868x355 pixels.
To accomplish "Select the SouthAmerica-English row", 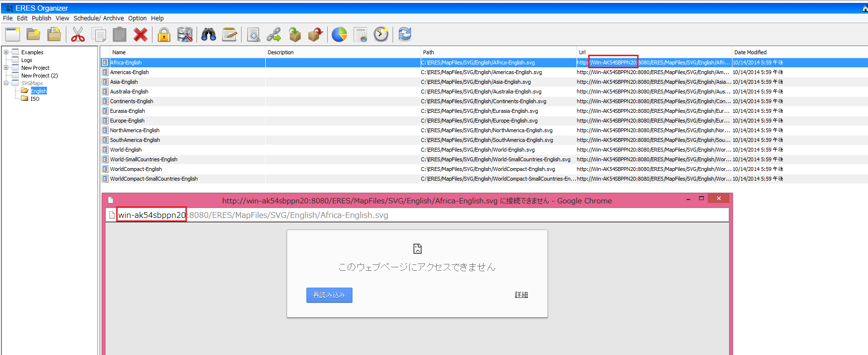I will [x=484, y=140].
